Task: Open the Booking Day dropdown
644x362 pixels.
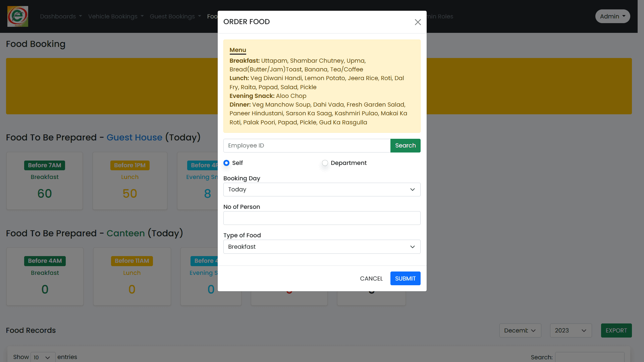Action: (322, 189)
